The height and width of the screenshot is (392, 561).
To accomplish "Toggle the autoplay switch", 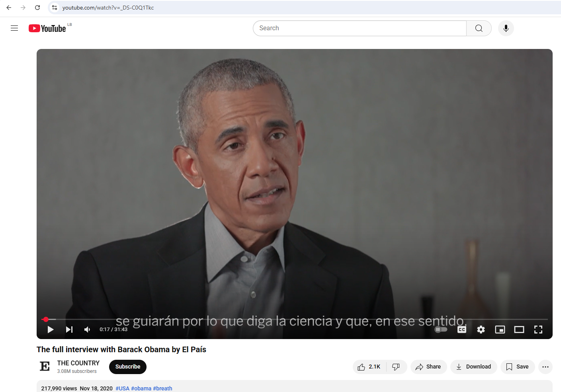I will (x=441, y=330).
